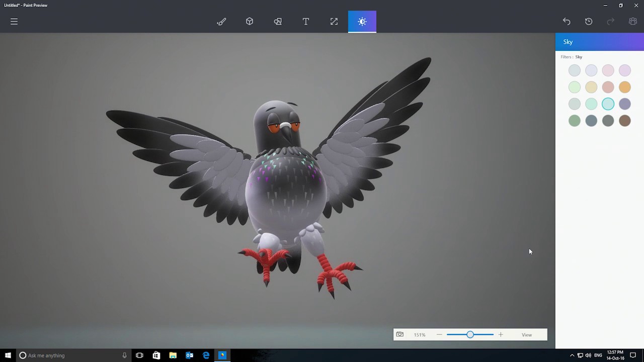The image size is (644, 362).
Task: Select the Effects lighting tool
Action: click(362, 22)
